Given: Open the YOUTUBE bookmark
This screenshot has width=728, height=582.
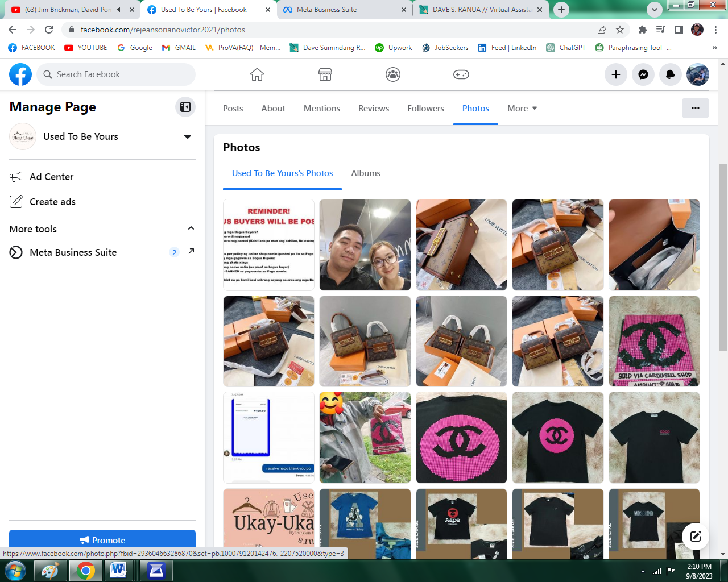Looking at the screenshot, I should pyautogui.click(x=86, y=48).
